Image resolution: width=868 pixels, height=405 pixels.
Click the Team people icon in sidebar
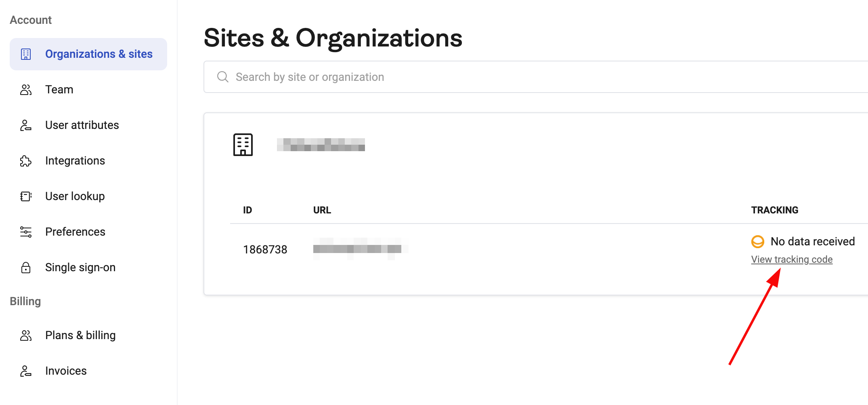(26, 89)
